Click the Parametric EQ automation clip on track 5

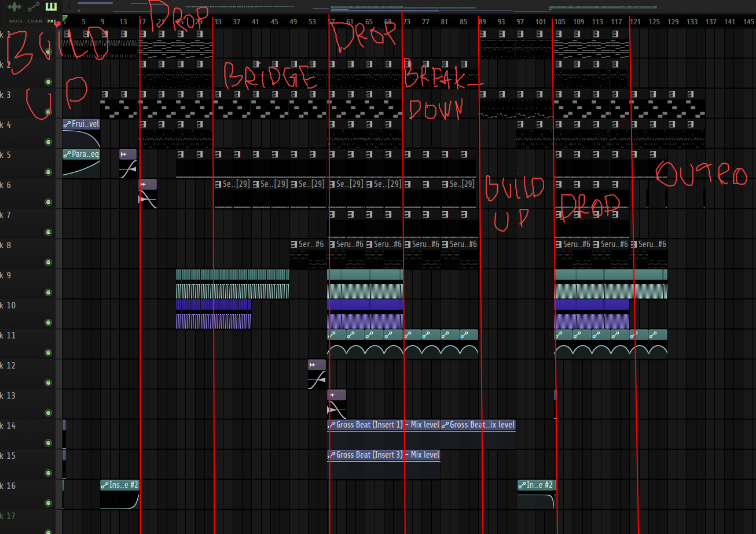coord(81,154)
